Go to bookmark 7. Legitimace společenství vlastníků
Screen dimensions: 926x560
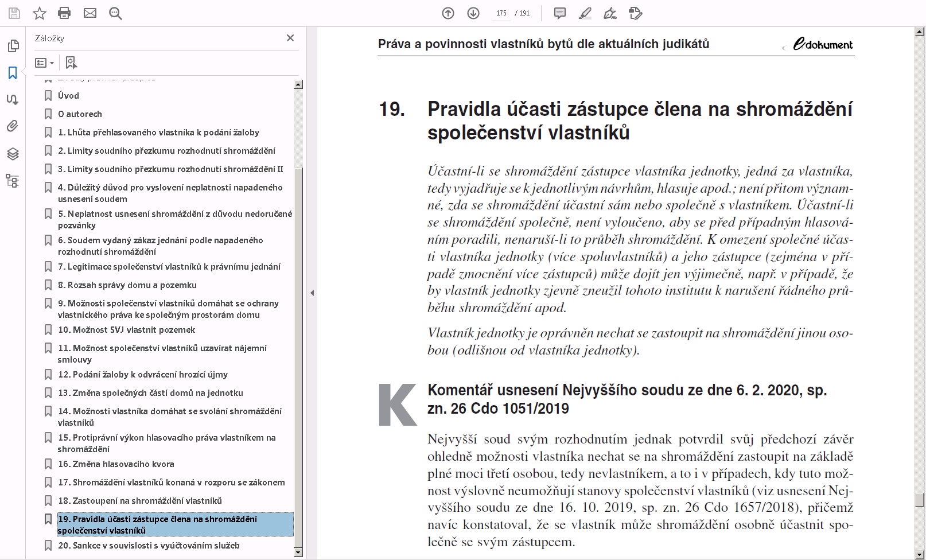169,267
